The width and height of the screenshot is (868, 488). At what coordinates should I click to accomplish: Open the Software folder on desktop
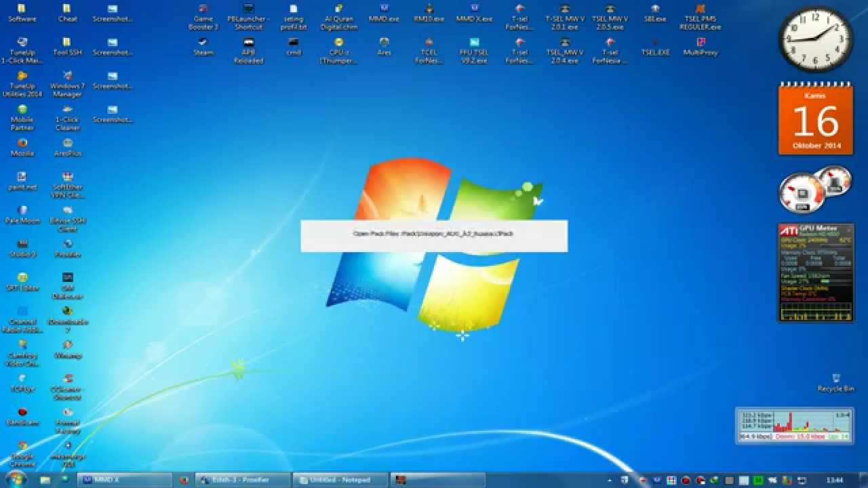tap(22, 13)
